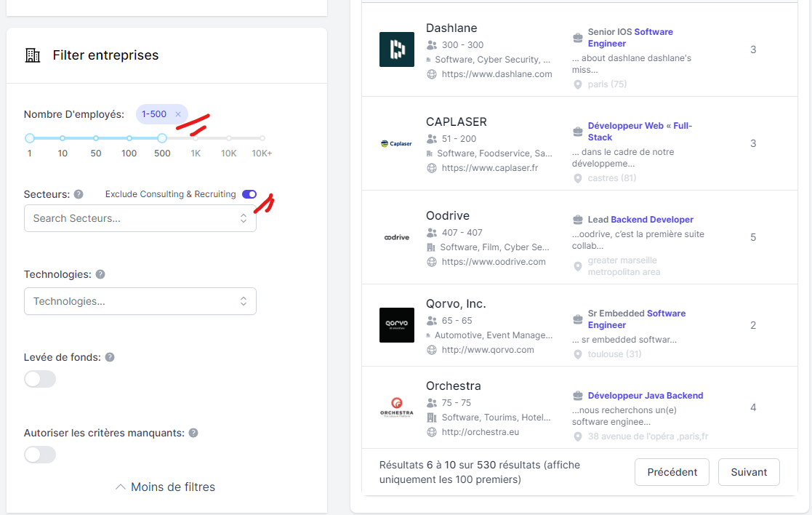This screenshot has width=812, height=515.
Task: Open the orchestra.eu website link
Action: coord(480,432)
